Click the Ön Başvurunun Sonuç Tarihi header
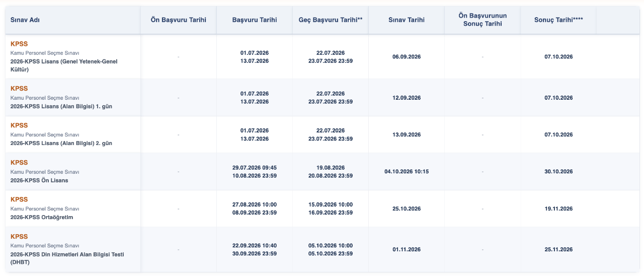644x276 pixels. click(482, 20)
